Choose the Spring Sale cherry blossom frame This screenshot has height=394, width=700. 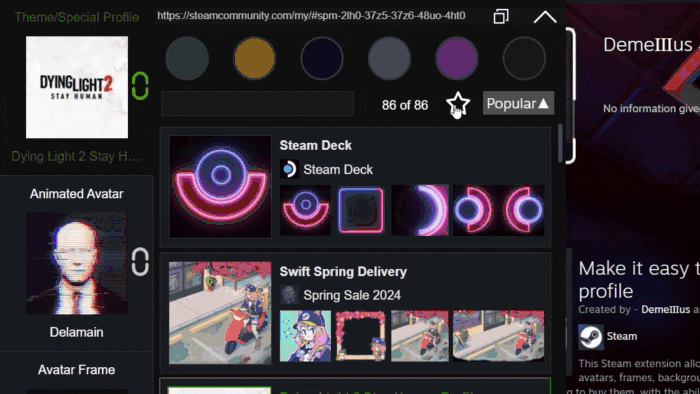tap(361, 336)
